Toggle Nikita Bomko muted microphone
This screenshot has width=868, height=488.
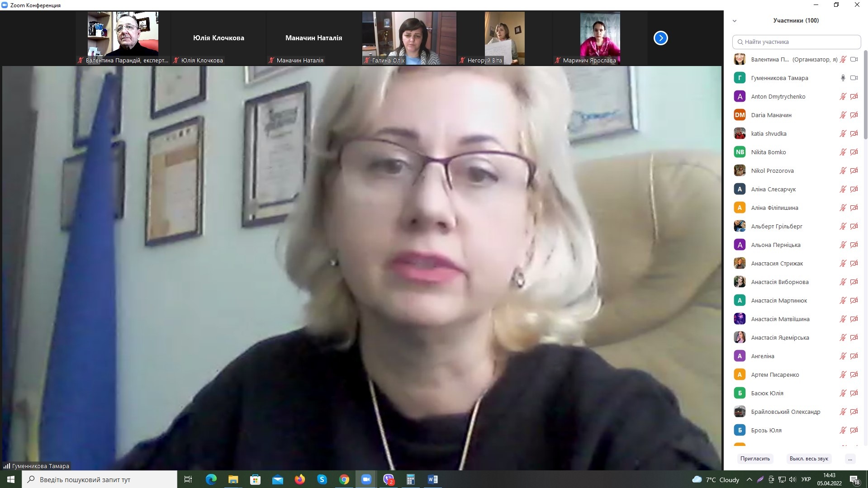[x=843, y=152]
